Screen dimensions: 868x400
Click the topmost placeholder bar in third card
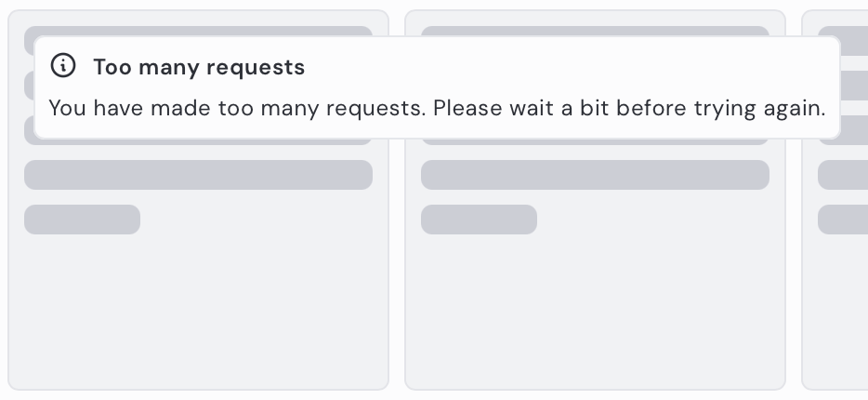tap(855, 40)
